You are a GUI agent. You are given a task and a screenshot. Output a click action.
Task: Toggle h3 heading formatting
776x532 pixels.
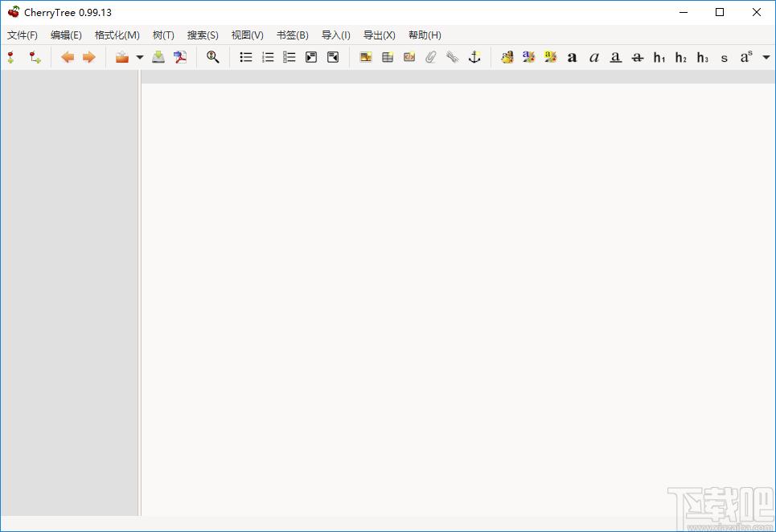click(x=703, y=57)
